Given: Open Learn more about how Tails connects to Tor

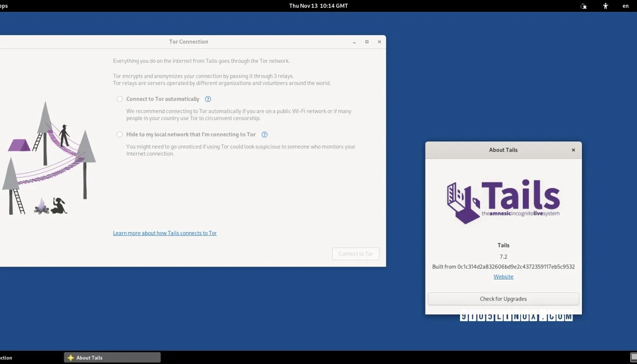Looking at the screenshot, I should coord(165,233).
